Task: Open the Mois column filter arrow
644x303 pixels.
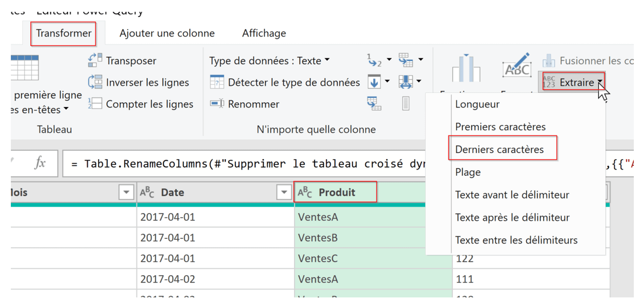Action: (126, 192)
